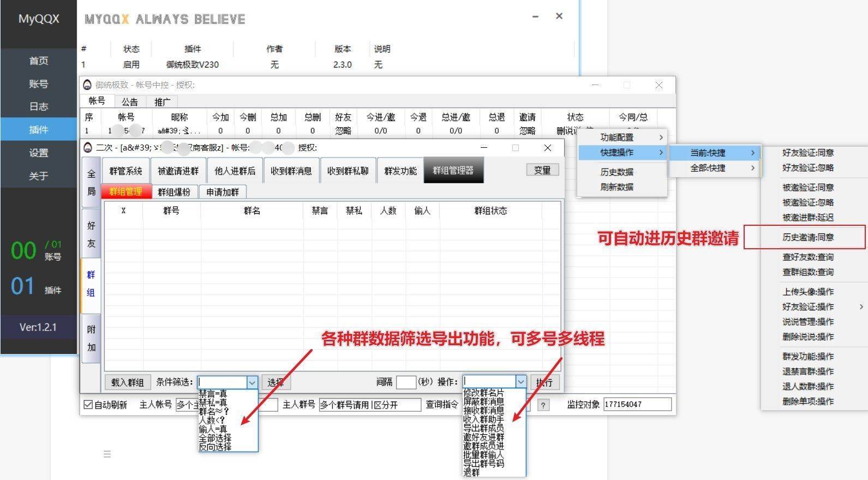Screen dimensions: 868x480
Task: Click the 变里 button
Action: pyautogui.click(x=542, y=170)
